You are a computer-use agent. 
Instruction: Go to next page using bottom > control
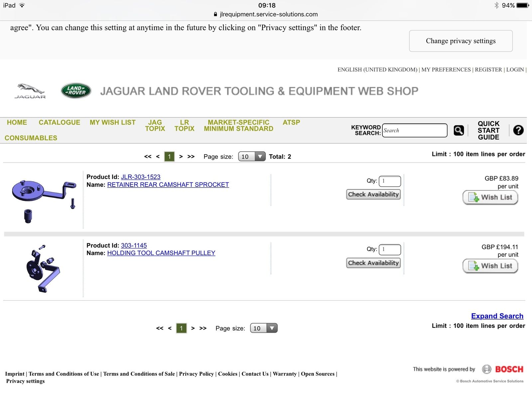pos(193,328)
